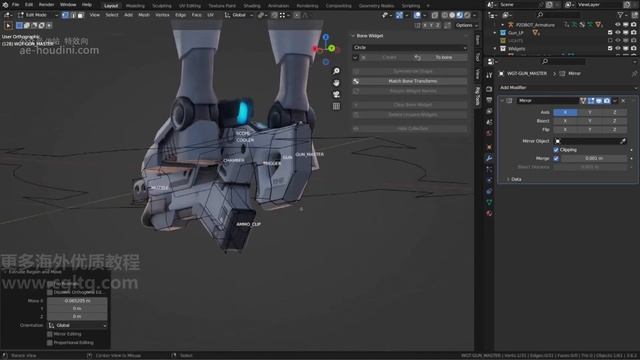Click the Move X value field
Viewport: 640px width, 360px height.
(77, 301)
